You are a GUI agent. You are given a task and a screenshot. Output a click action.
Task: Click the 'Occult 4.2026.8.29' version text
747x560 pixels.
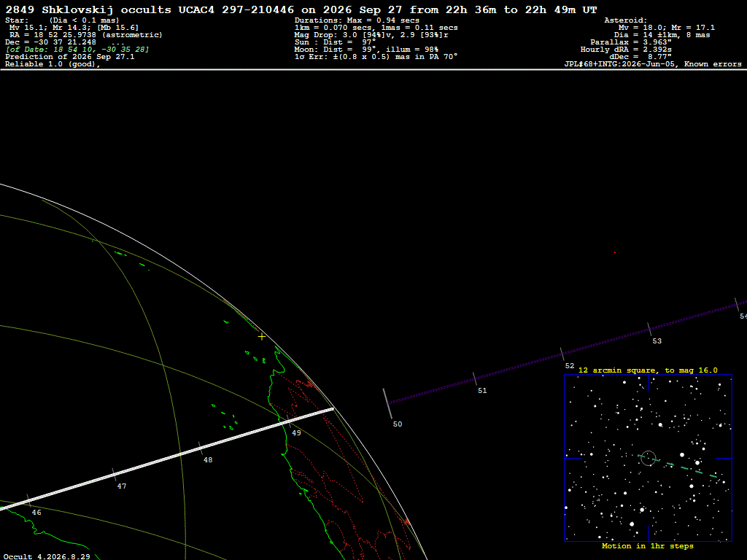click(47, 556)
